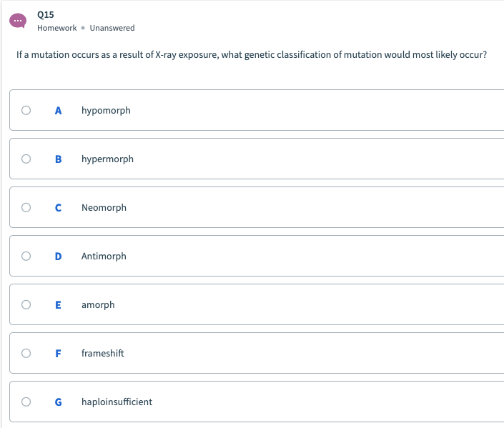Click the Q15 question heading
This screenshot has height=428, width=504.
click(45, 14)
